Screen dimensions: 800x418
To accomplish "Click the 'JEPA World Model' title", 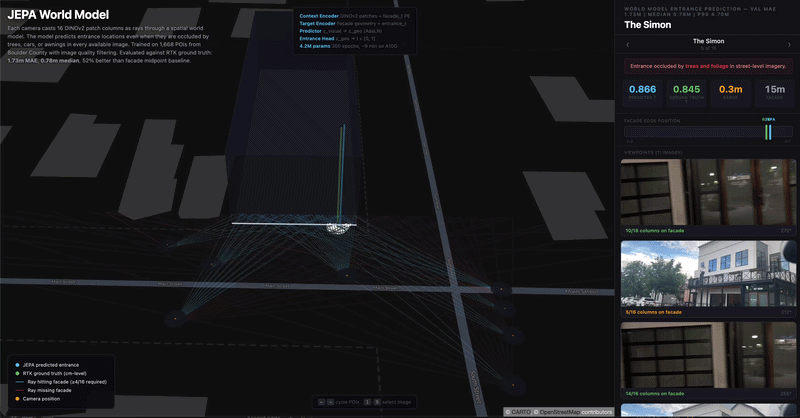I will pos(58,15).
